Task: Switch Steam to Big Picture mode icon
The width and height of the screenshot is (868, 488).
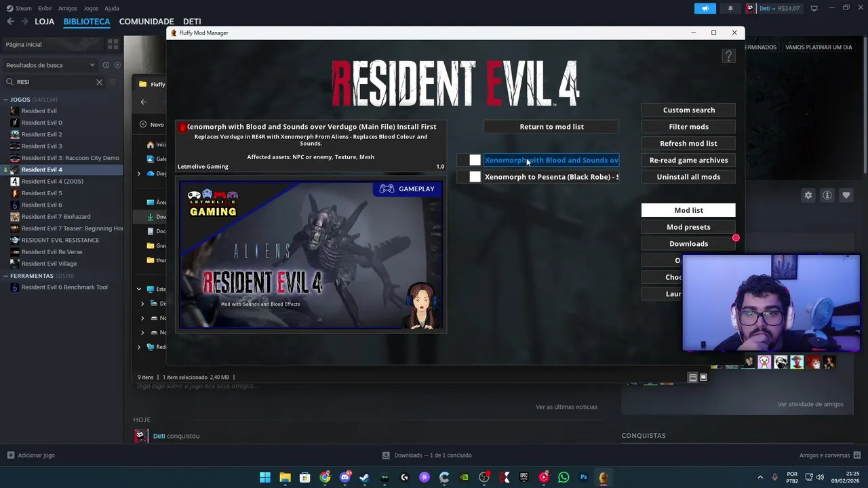Action: click(x=814, y=8)
